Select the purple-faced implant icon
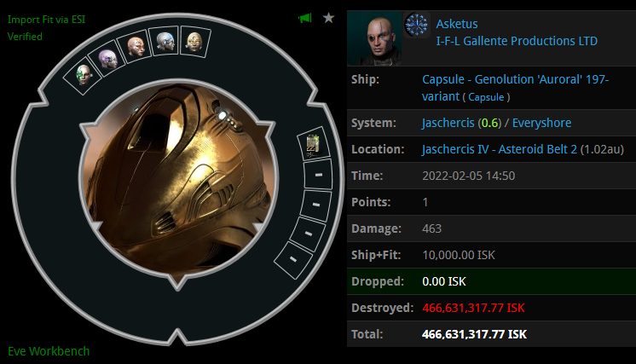The image size is (636, 364). pos(108,58)
